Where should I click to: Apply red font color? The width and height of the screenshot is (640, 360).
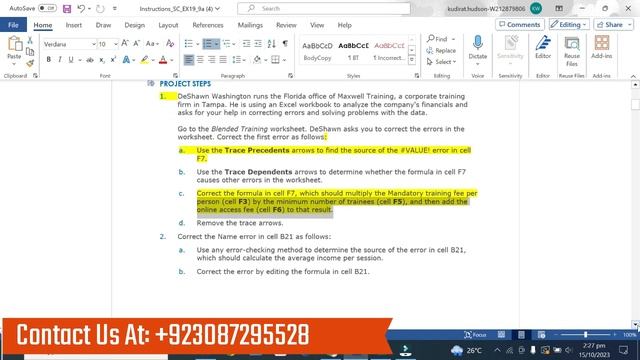(x=163, y=60)
